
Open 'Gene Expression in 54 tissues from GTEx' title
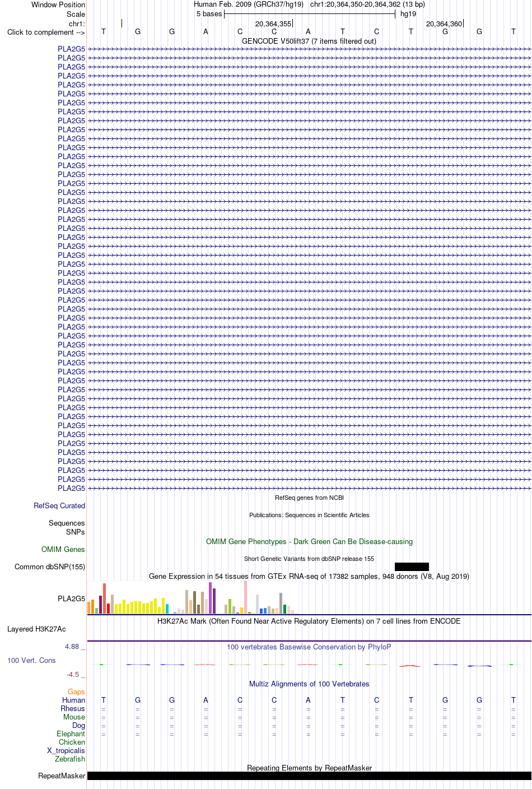309,576
